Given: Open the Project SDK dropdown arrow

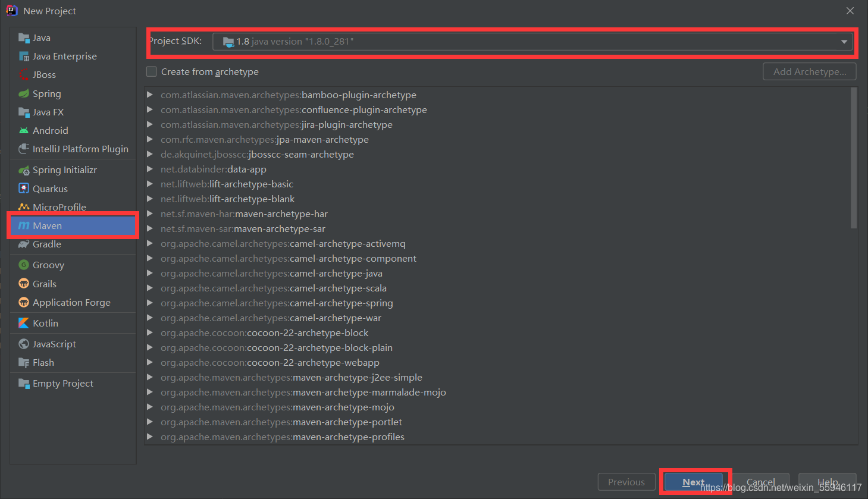Looking at the screenshot, I should [844, 42].
